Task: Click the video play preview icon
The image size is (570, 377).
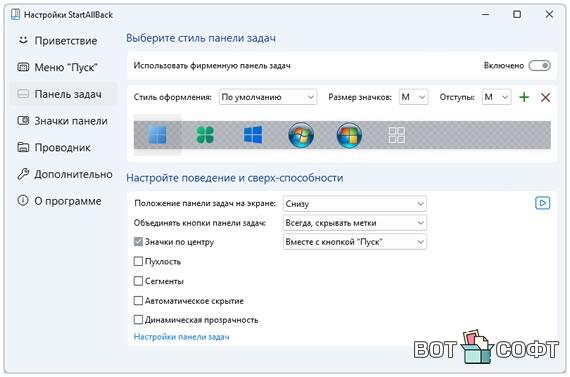Action: pyautogui.click(x=542, y=203)
